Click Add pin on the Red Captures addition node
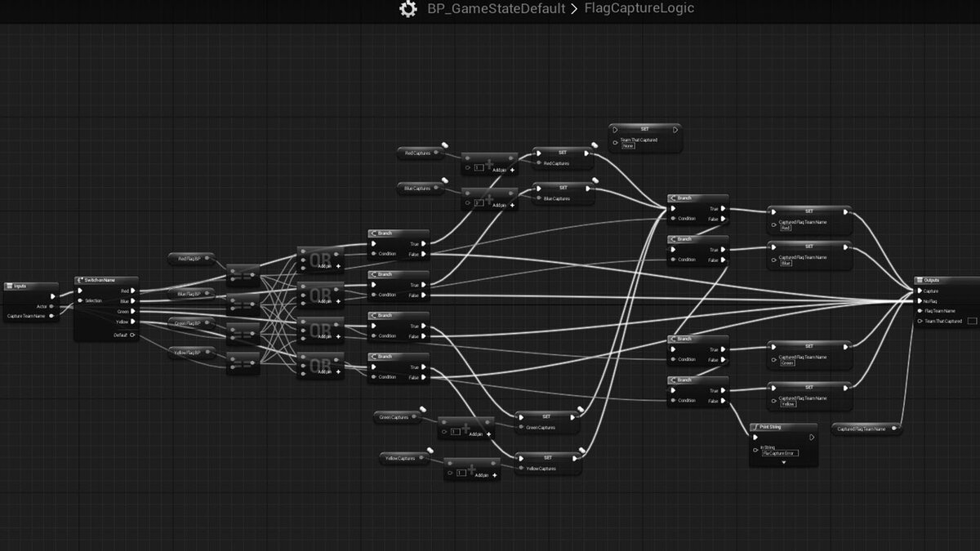Screen dimensions: 980x551 503,170
